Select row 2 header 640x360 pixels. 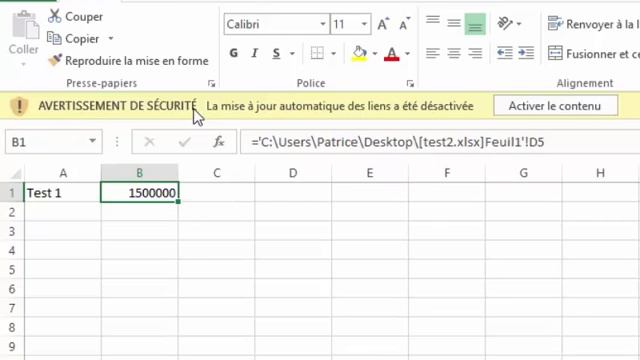(x=12, y=212)
